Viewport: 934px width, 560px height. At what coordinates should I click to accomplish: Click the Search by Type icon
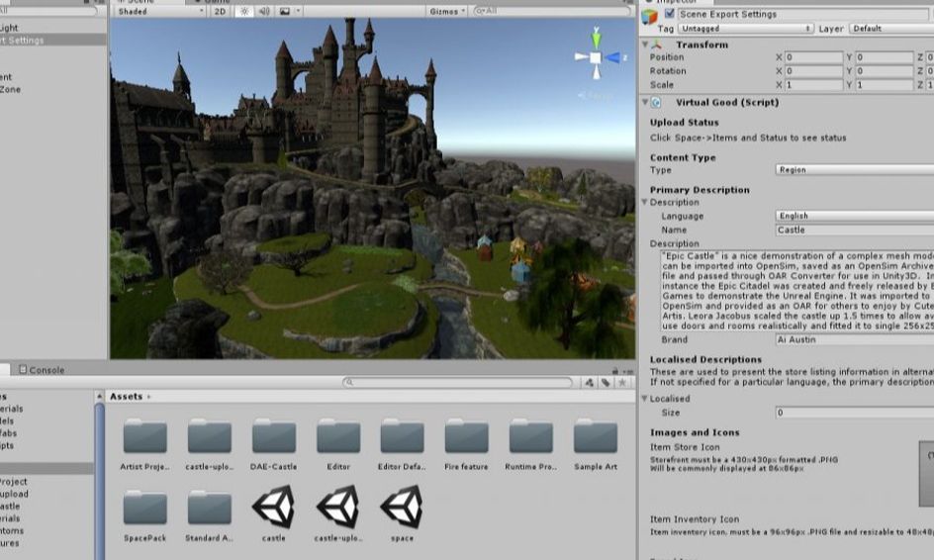pyautogui.click(x=589, y=383)
